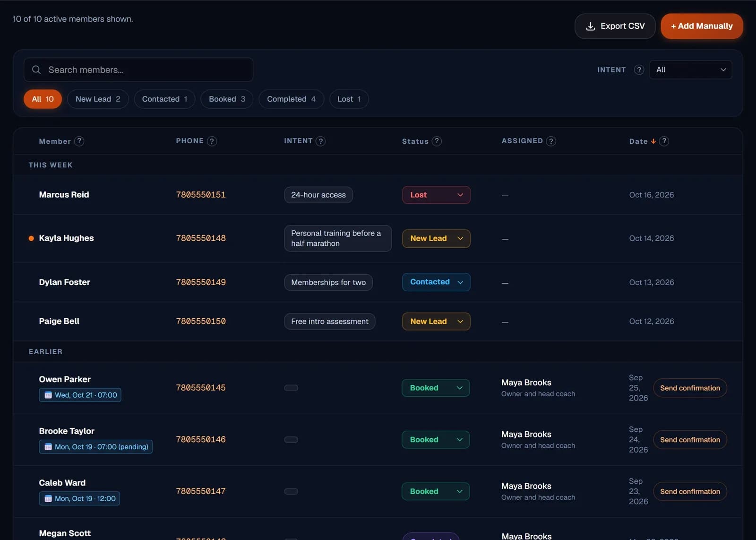Click the 24-hour access intent tag

pos(318,195)
